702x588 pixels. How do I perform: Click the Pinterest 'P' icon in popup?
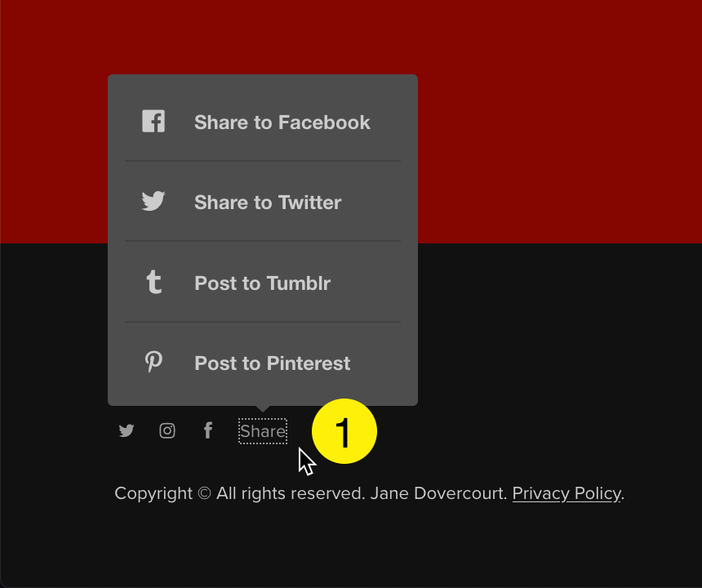tap(153, 362)
